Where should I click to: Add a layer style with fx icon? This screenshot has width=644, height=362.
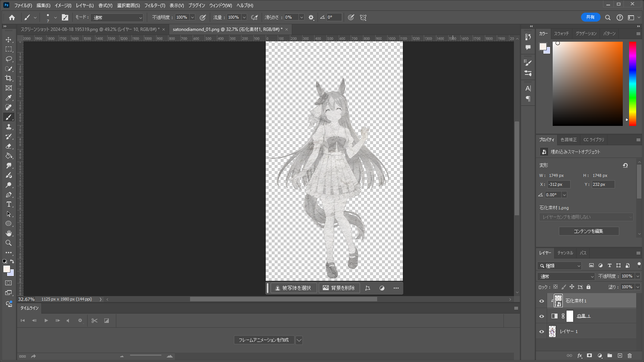point(580,356)
